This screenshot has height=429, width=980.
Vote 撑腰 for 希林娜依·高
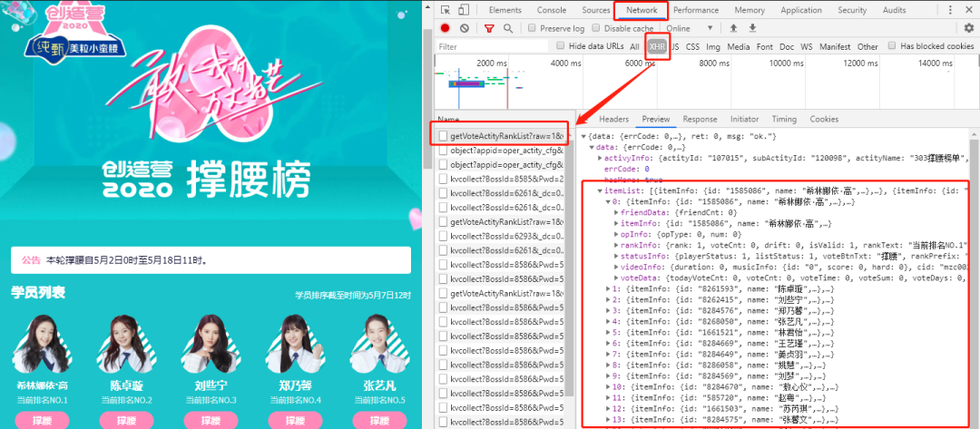(x=42, y=420)
